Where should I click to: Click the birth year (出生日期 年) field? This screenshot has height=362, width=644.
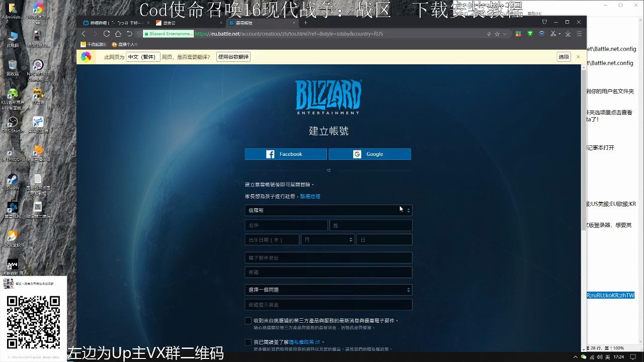click(x=272, y=240)
